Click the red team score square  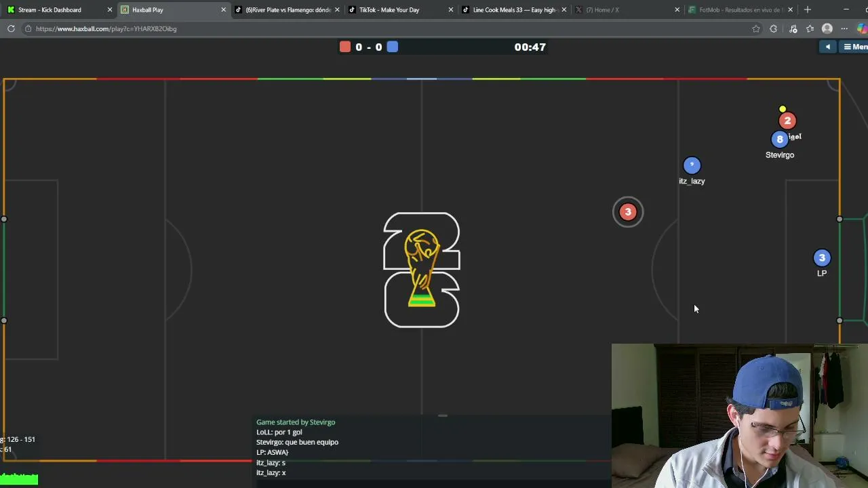pyautogui.click(x=345, y=47)
